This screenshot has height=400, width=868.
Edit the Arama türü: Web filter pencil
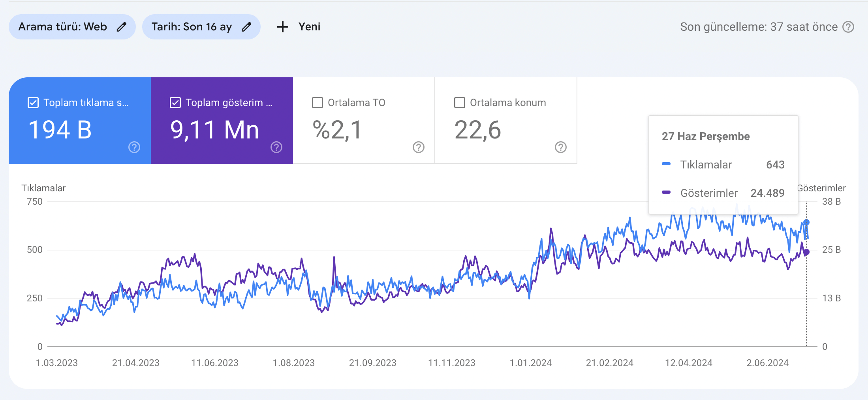pyautogui.click(x=122, y=27)
